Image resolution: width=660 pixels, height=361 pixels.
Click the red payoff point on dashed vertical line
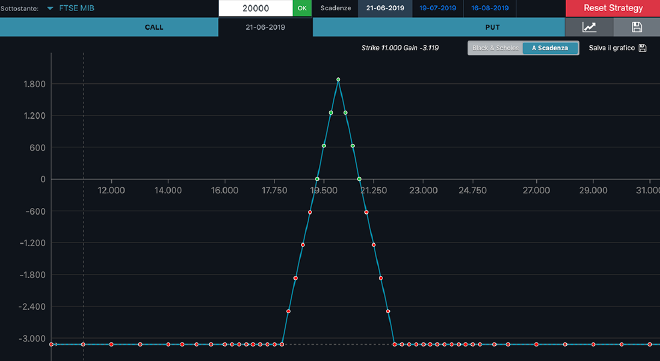coord(83,344)
